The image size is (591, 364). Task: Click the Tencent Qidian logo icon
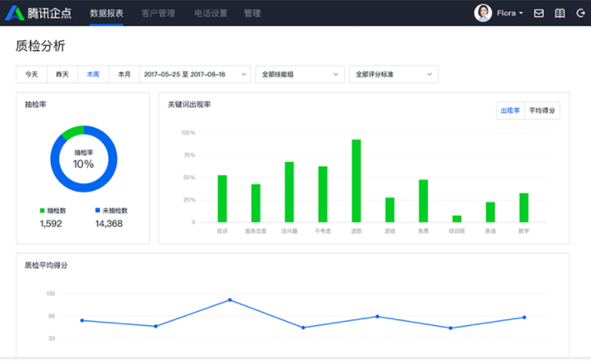(14, 13)
